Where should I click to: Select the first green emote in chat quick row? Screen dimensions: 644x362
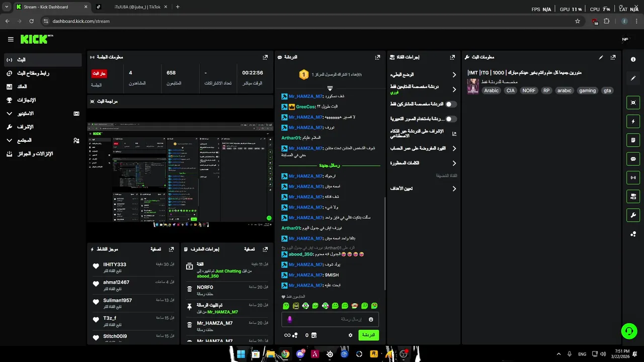click(286, 306)
